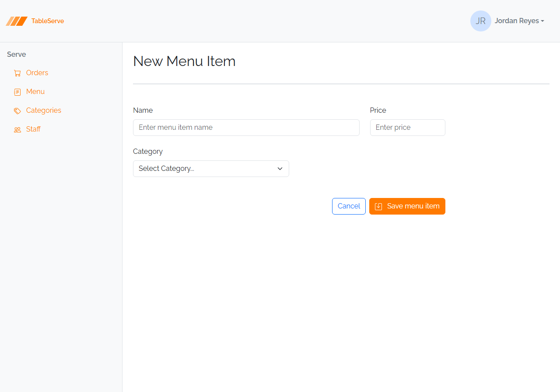
Task: Click the TableServe brand link
Action: (35, 21)
